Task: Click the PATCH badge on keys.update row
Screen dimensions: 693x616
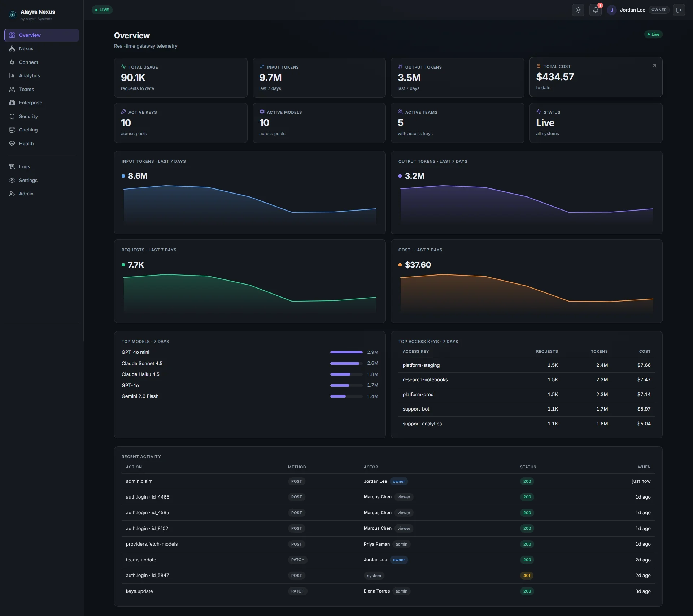Action: [x=298, y=591]
